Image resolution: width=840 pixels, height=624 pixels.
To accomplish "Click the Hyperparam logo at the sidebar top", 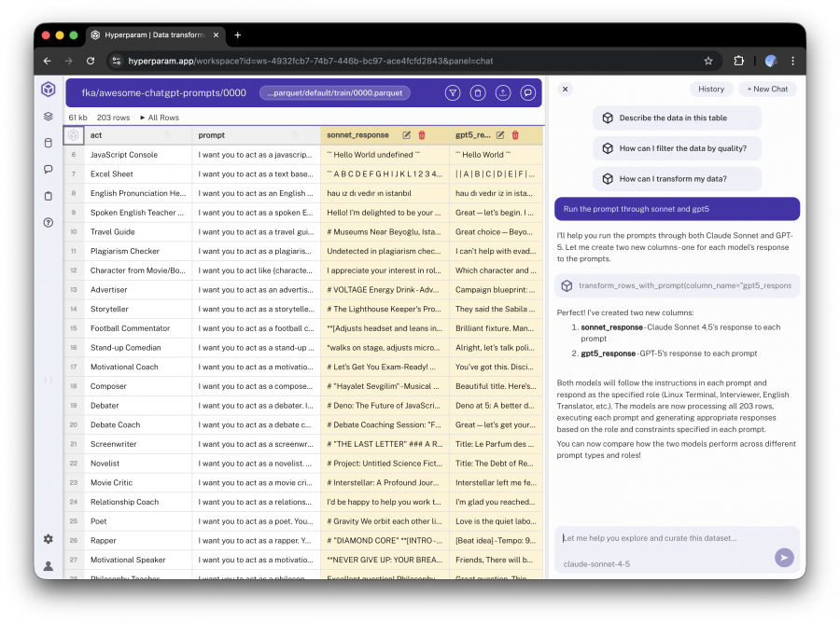I will tap(48, 89).
